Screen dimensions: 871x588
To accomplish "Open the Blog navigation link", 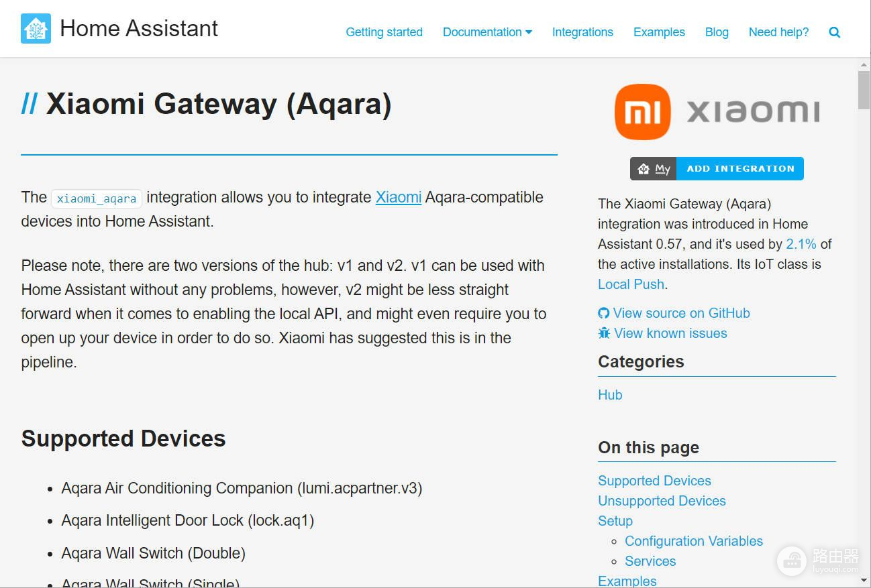I will (716, 32).
